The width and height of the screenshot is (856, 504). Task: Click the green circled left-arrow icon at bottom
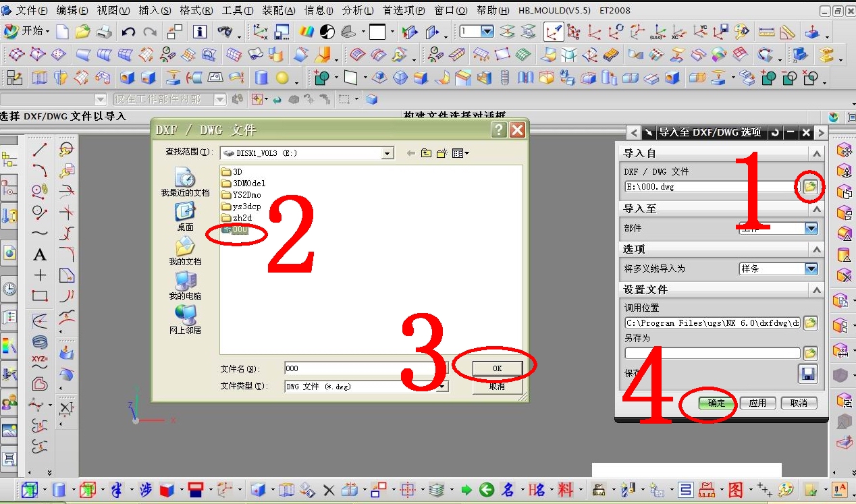(x=487, y=490)
